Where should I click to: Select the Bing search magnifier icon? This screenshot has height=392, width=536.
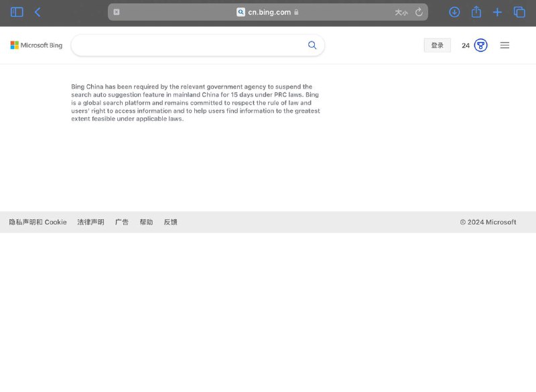(312, 45)
